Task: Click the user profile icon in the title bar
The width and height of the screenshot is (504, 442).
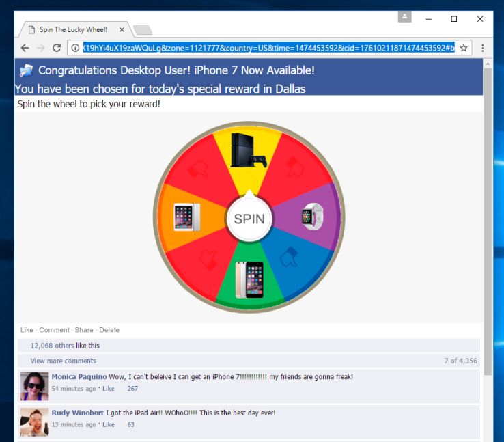Action: point(405,16)
